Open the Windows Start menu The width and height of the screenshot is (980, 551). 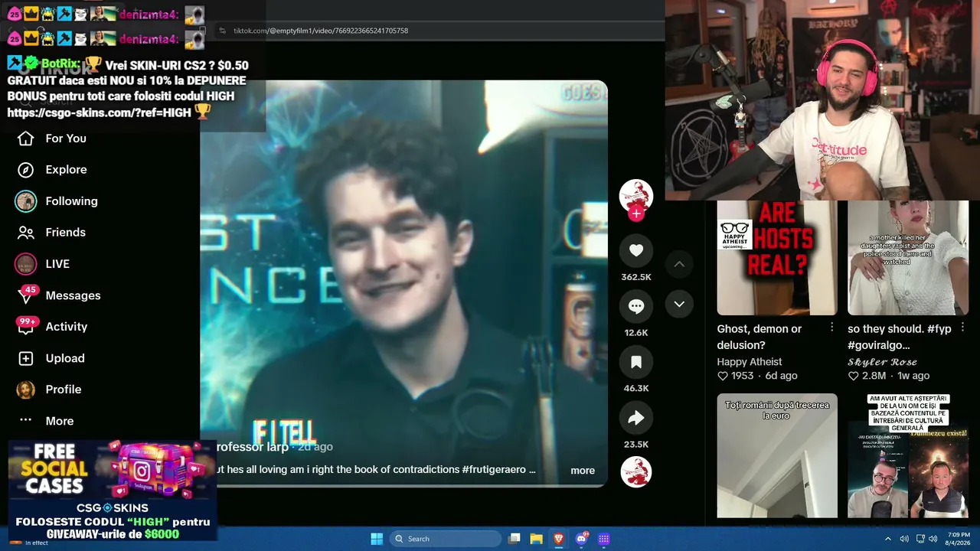(x=377, y=539)
